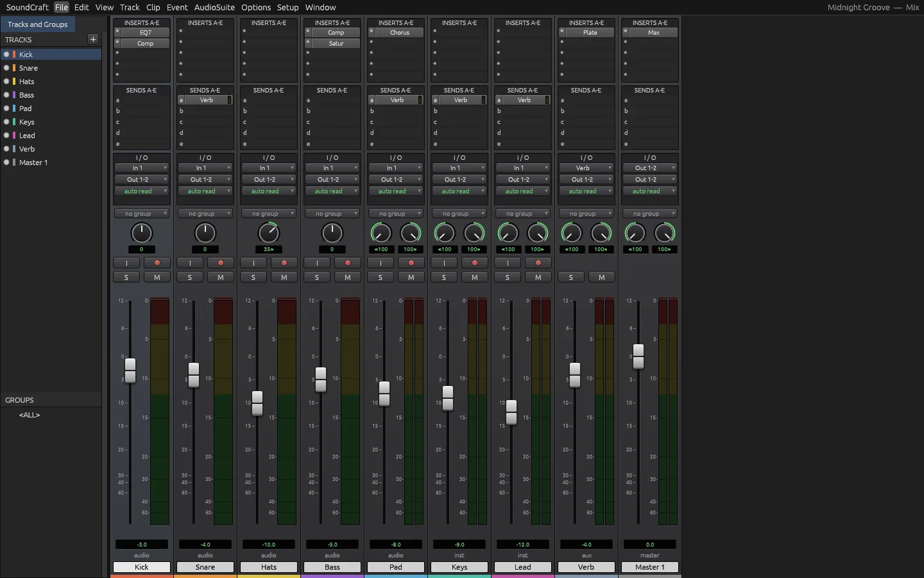
Task: Mute the Bass channel
Action: pos(348,277)
